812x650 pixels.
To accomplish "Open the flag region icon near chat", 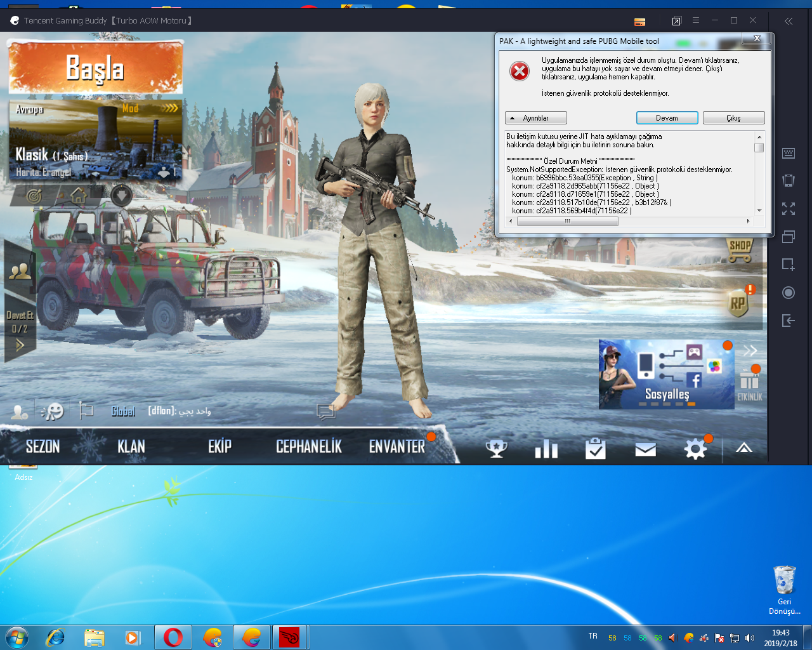I will pyautogui.click(x=86, y=411).
